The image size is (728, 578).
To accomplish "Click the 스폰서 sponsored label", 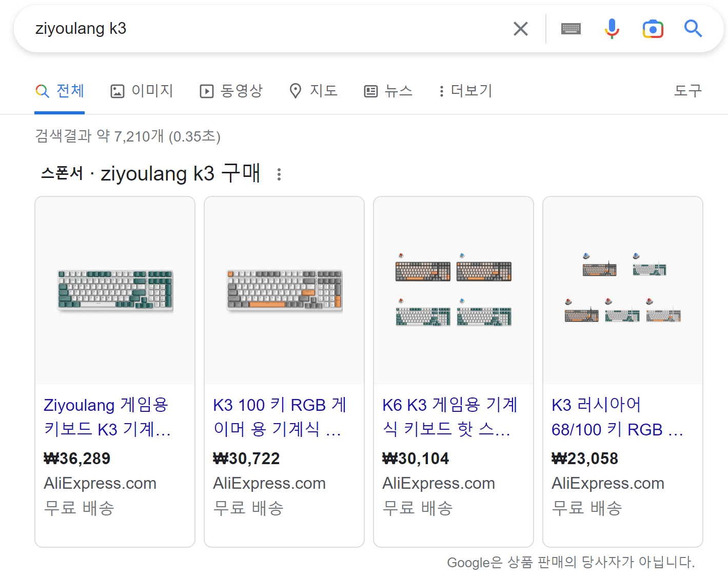I will pyautogui.click(x=62, y=173).
